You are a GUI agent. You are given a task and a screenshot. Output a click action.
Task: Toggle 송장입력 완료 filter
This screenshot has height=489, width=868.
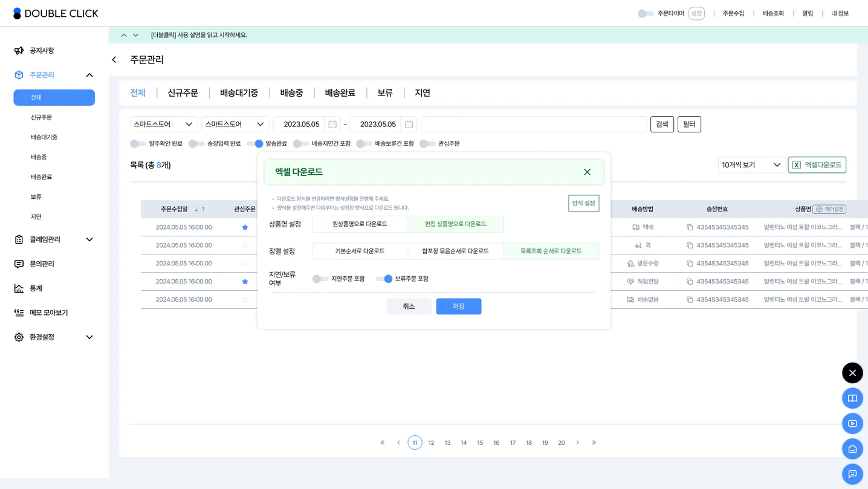point(196,144)
